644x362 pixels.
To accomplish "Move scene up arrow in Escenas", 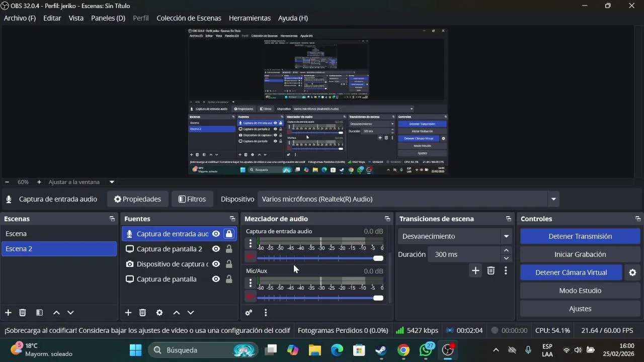I will [56, 313].
